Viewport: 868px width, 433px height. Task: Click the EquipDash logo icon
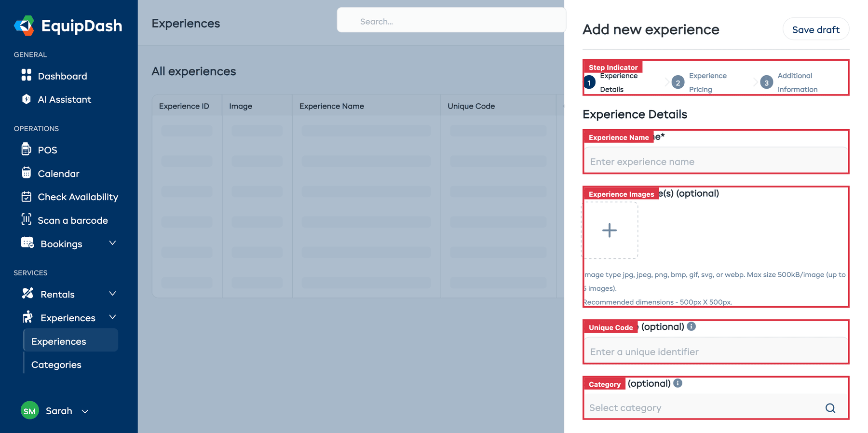24,26
